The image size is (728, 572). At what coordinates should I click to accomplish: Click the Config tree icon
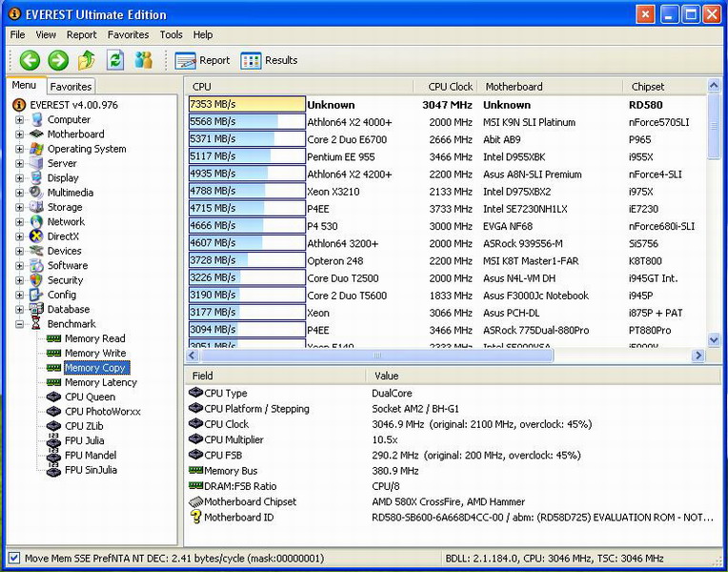(x=36, y=295)
